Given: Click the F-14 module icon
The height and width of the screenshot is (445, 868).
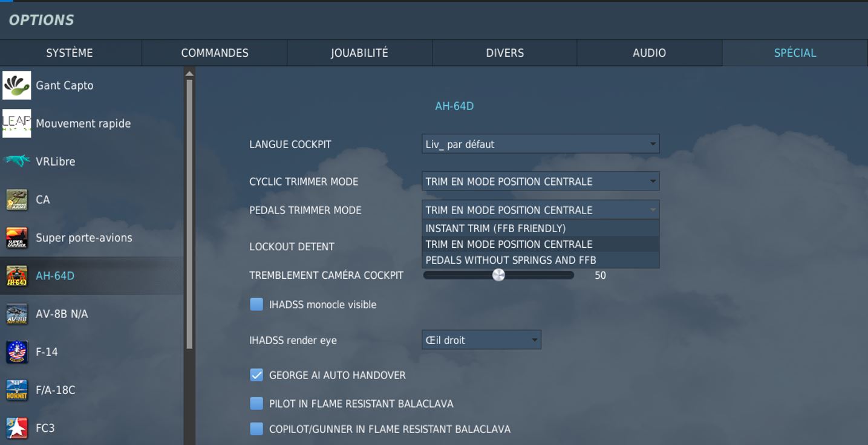Looking at the screenshot, I should click(16, 352).
